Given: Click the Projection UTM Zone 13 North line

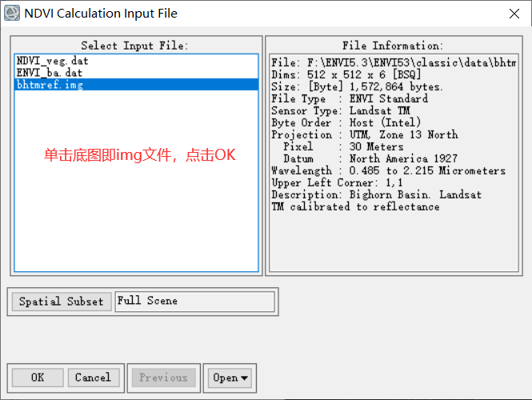Looking at the screenshot, I should pyautogui.click(x=365, y=134).
